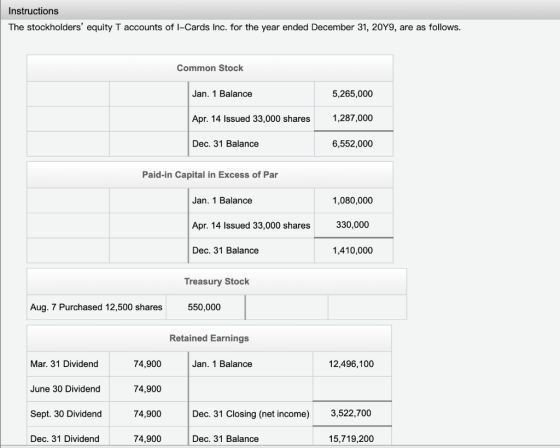Click Jan. 1 Balance in Paid-in Capital table
This screenshot has height=448, width=560.
[222, 200]
